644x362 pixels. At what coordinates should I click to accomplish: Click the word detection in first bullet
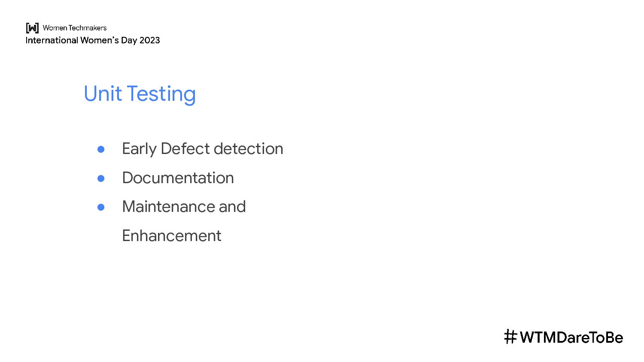tap(249, 149)
